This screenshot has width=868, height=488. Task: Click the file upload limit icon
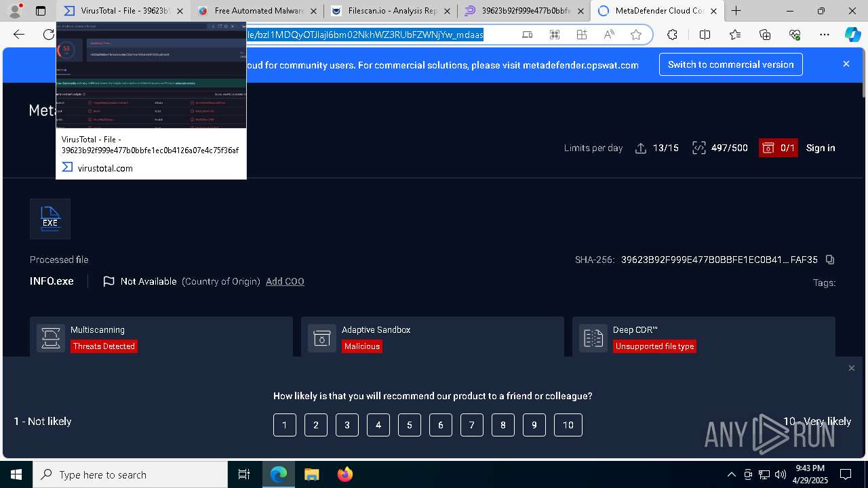click(641, 148)
